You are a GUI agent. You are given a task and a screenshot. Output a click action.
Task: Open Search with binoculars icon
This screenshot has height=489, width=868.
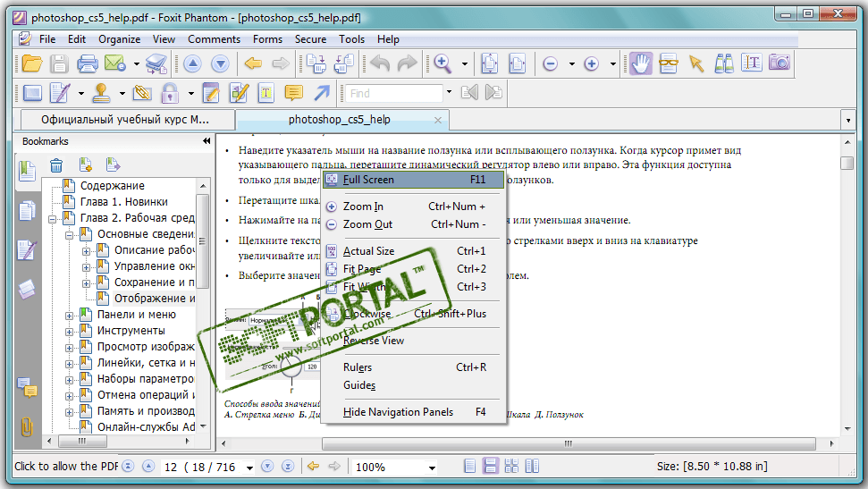coord(723,63)
